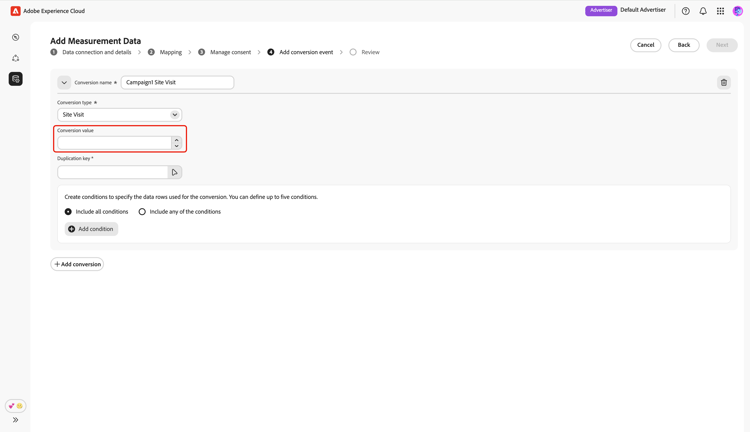
Task: Open the app switcher grid icon
Action: [720, 11]
